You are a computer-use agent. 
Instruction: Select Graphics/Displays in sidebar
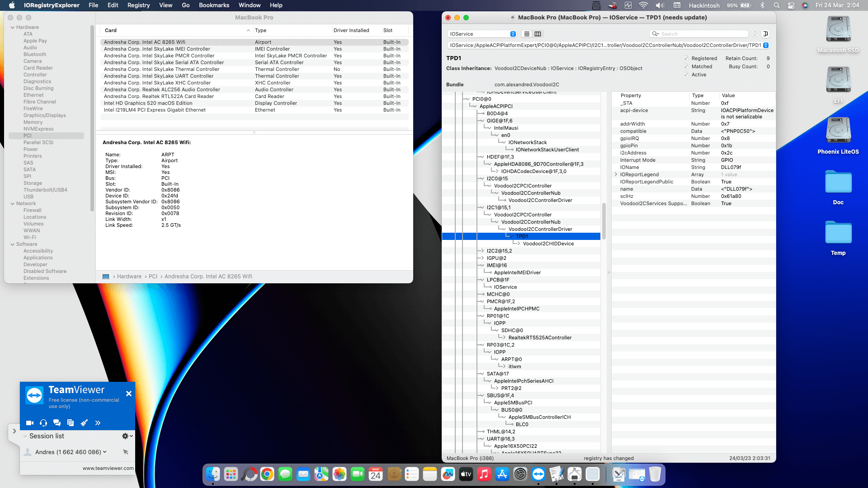(x=45, y=115)
